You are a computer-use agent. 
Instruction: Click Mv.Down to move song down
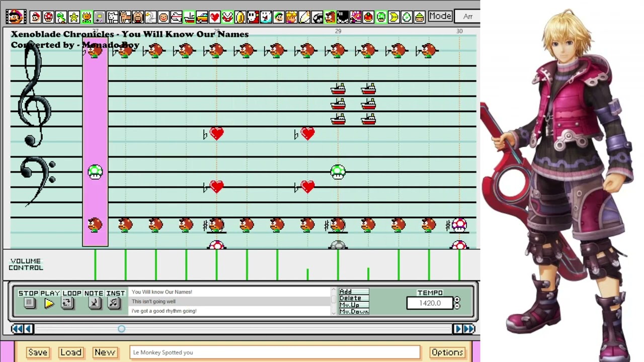(x=354, y=311)
